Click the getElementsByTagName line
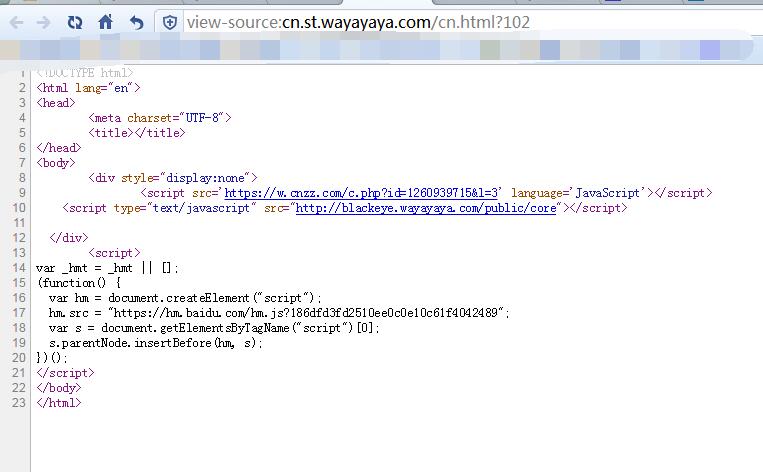Screen dimensions: 763x472 click(214, 328)
